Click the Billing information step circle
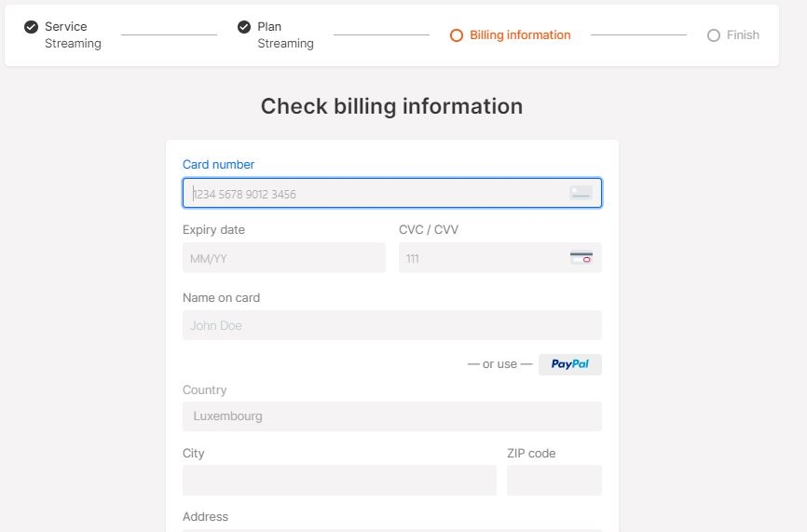This screenshot has height=532, width=807. (x=457, y=35)
